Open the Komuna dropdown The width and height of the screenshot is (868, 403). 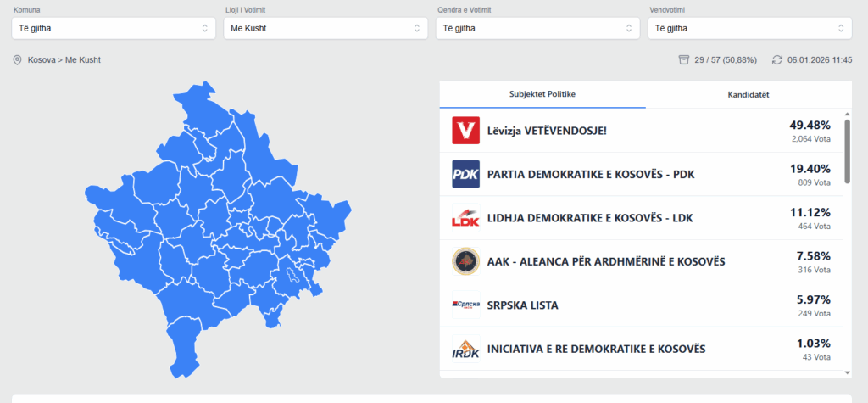point(114,28)
